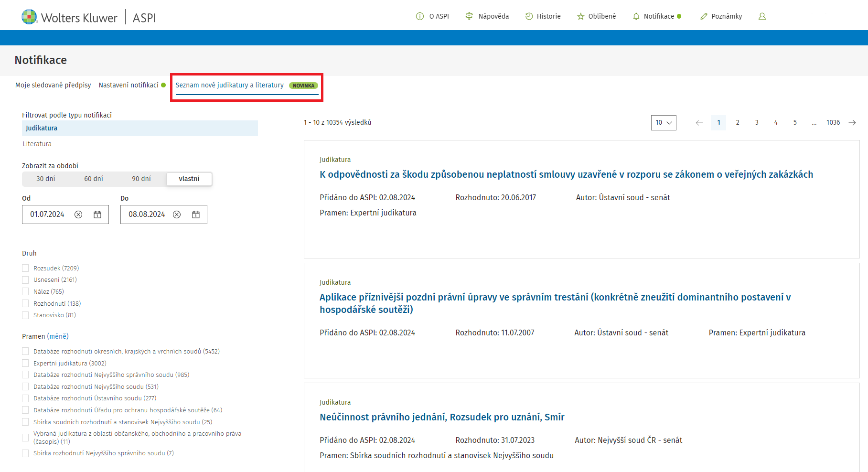868x472 pixels.
Task: Click the user profile icon
Action: (x=762, y=16)
